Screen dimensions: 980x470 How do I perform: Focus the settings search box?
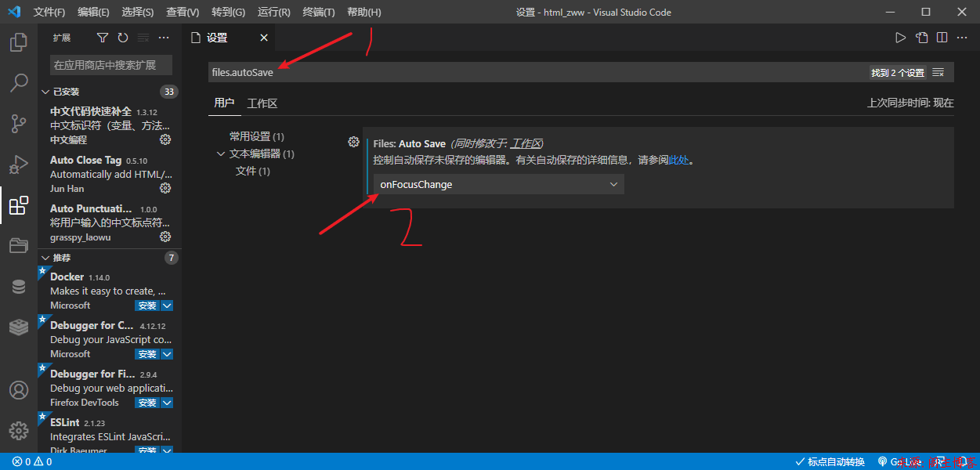537,72
